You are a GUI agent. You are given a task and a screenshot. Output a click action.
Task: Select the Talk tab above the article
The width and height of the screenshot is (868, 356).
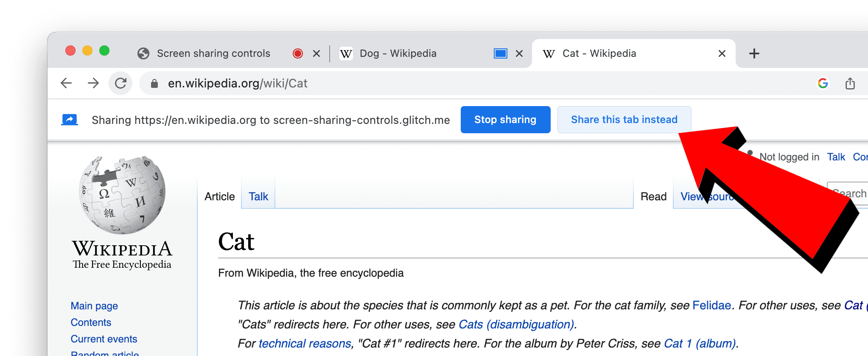[258, 196]
